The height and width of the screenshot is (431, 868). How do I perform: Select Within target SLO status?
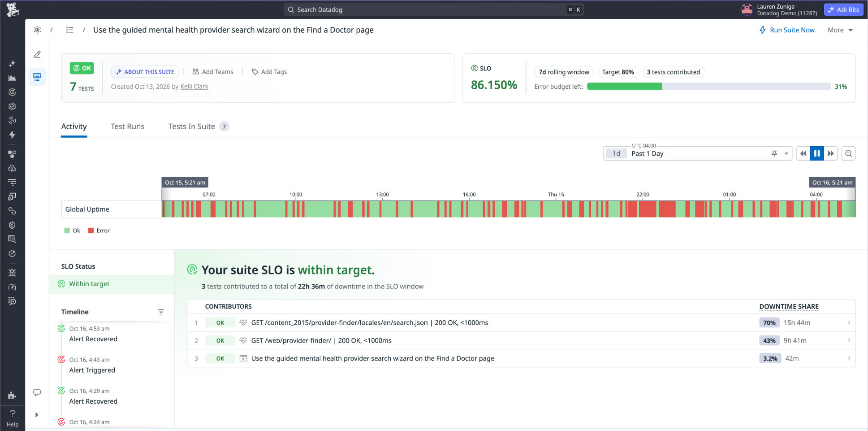(112, 284)
